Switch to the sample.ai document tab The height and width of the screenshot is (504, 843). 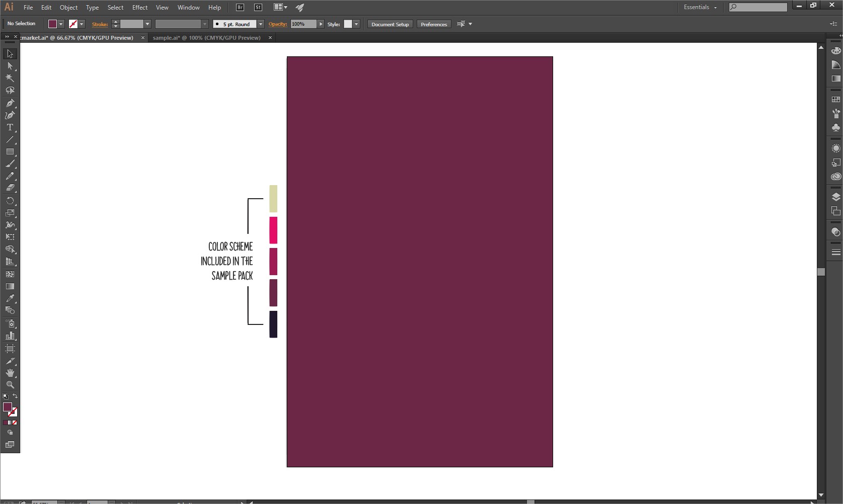tap(206, 38)
